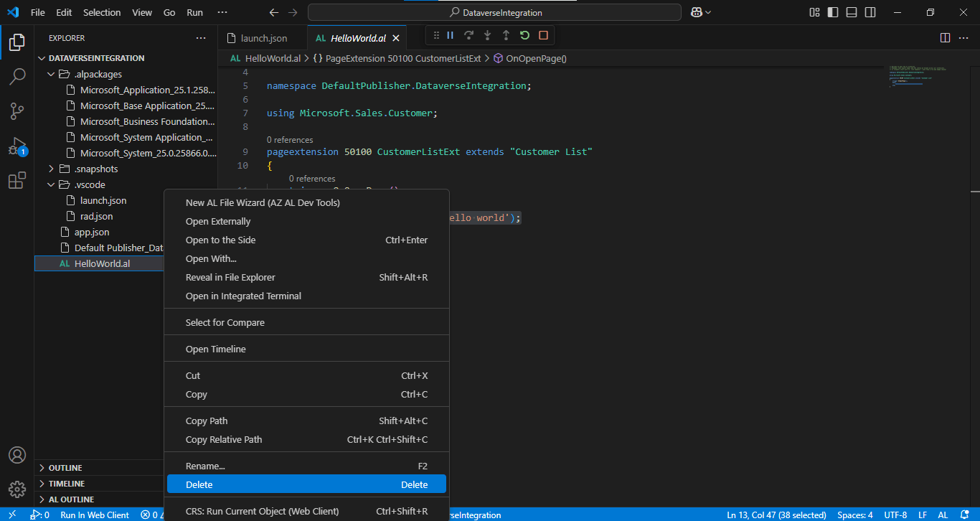Viewport: 980px width, 521px height.
Task: Toggle the bottom panel layout button
Action: click(x=852, y=12)
